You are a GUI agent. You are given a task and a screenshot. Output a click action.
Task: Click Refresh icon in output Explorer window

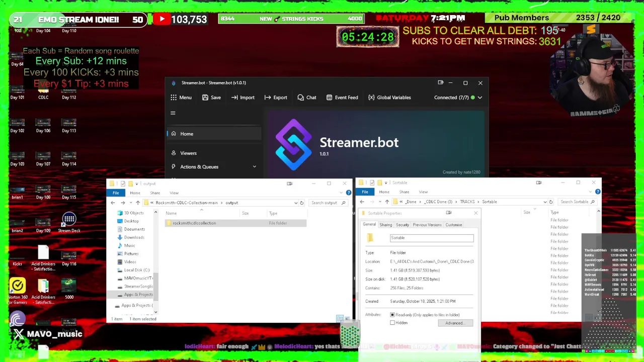[302, 203]
